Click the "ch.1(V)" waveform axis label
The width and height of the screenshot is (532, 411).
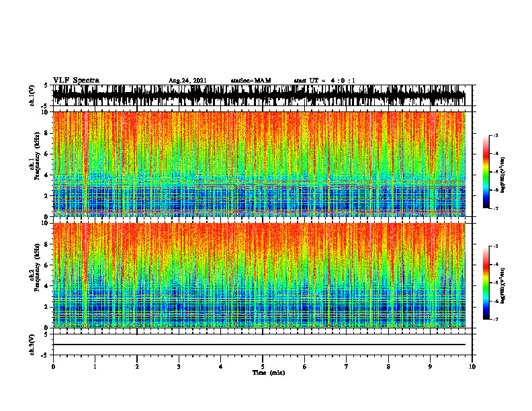tap(32, 95)
